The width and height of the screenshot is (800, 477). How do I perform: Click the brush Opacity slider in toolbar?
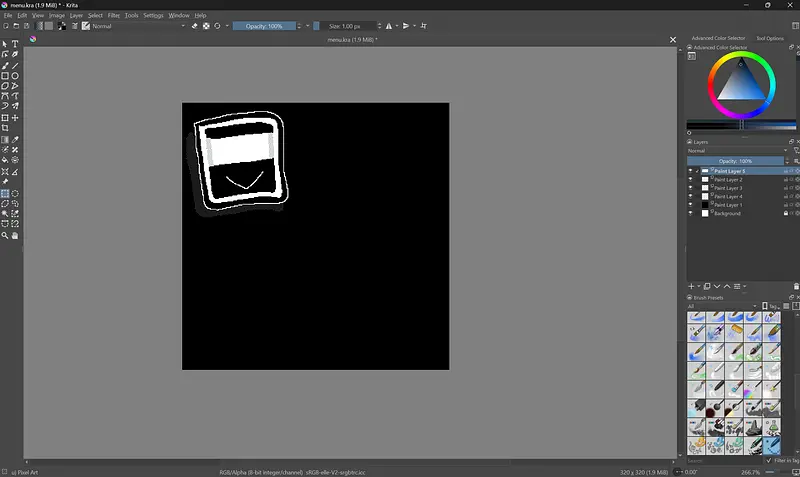264,26
